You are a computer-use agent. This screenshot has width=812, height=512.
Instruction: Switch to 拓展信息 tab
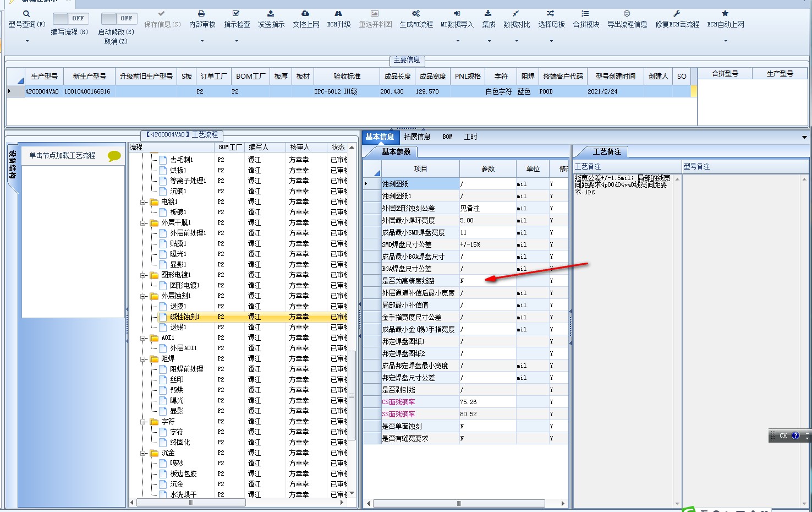point(417,137)
